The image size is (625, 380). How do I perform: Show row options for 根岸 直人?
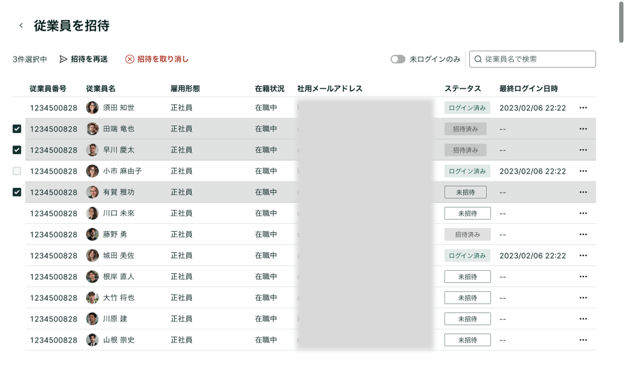tap(583, 277)
